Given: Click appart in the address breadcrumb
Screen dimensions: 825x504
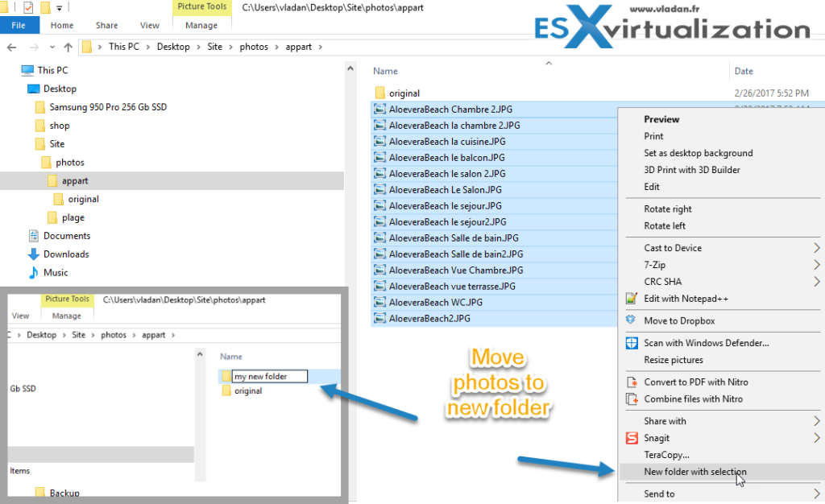Looking at the screenshot, I should point(298,47).
